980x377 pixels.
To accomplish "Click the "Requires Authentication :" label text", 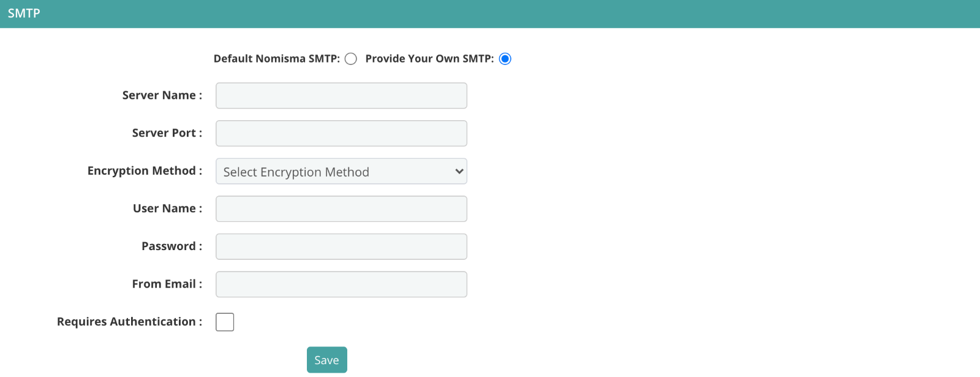I will pyautogui.click(x=130, y=322).
